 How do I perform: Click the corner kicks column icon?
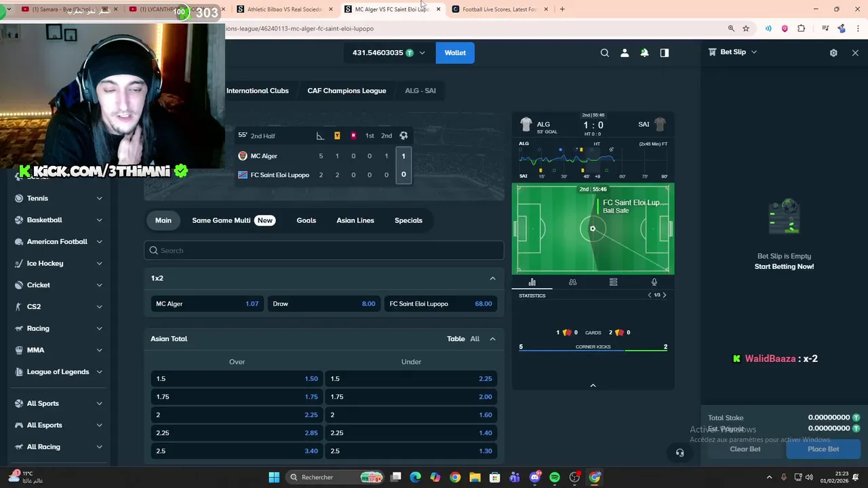click(x=320, y=136)
